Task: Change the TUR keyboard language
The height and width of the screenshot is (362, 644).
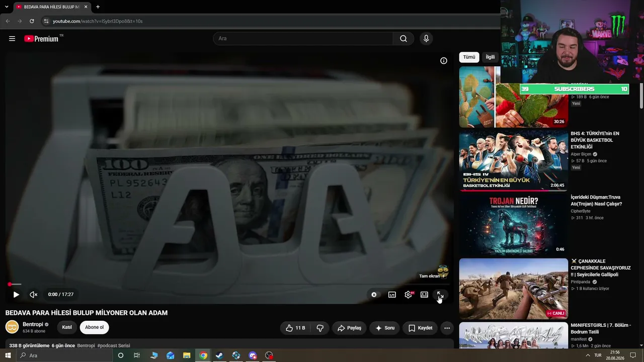Action: point(598,355)
